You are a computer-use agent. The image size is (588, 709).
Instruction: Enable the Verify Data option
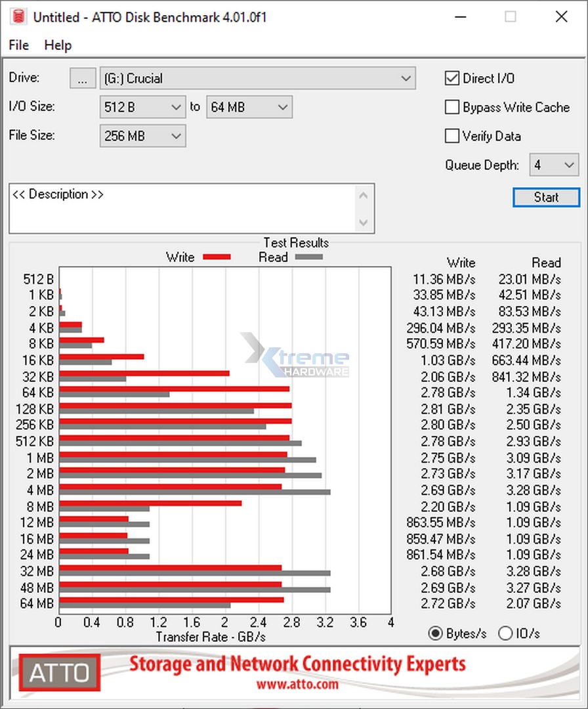(x=452, y=137)
